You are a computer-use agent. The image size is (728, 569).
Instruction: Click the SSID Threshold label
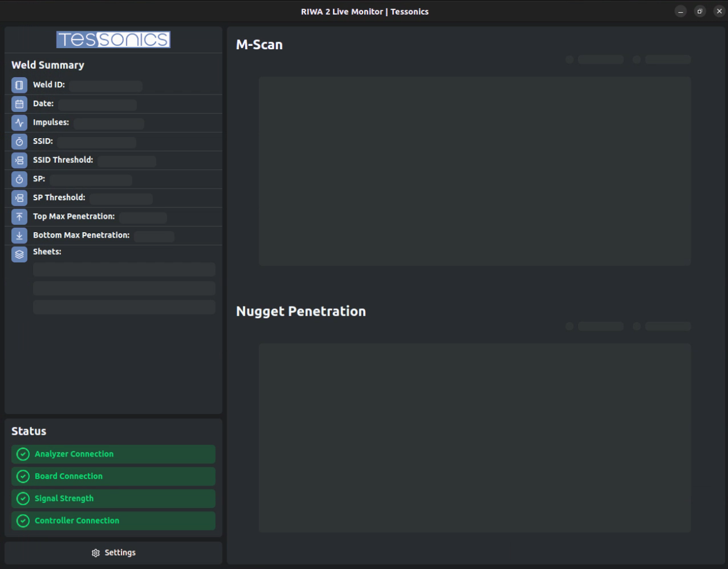(63, 160)
